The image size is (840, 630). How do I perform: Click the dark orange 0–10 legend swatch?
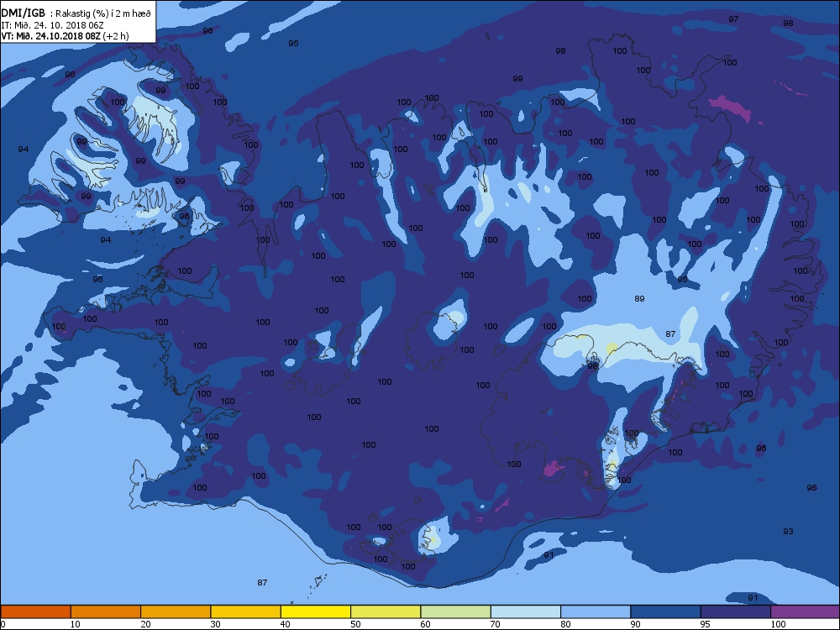pos(35,612)
